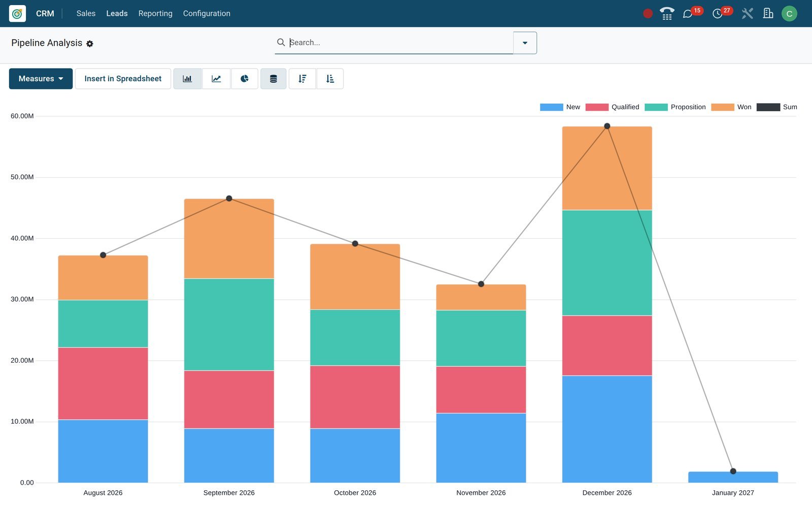Click the November 2026 New segment
This screenshot has height=508, width=812.
point(481,448)
